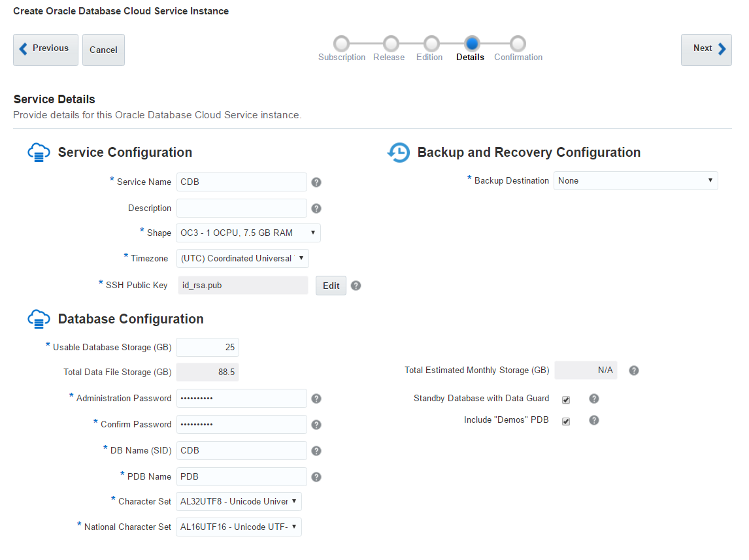Viewport: 749px width, 560px height.
Task: Open the Shape dropdown
Action: pos(248,233)
